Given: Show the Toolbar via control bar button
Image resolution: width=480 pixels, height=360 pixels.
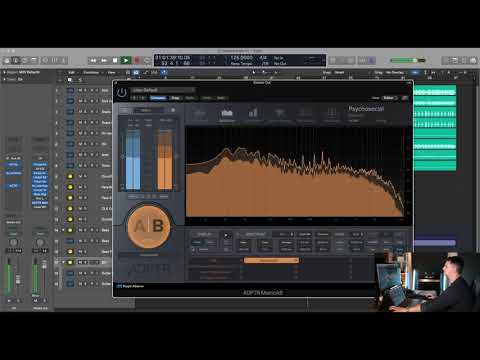Looking at the screenshot, I should [34, 60].
